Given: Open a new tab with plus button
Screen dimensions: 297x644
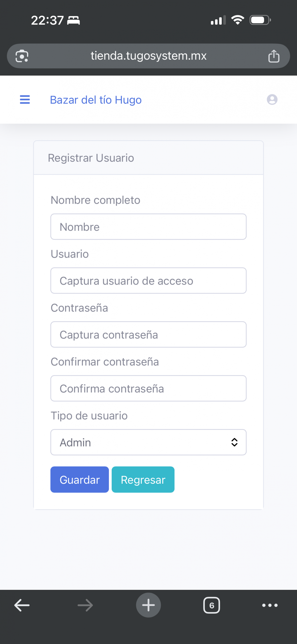Looking at the screenshot, I should [x=148, y=605].
